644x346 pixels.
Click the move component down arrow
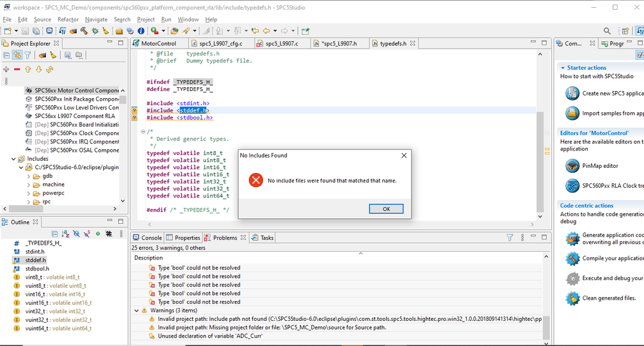point(39,70)
